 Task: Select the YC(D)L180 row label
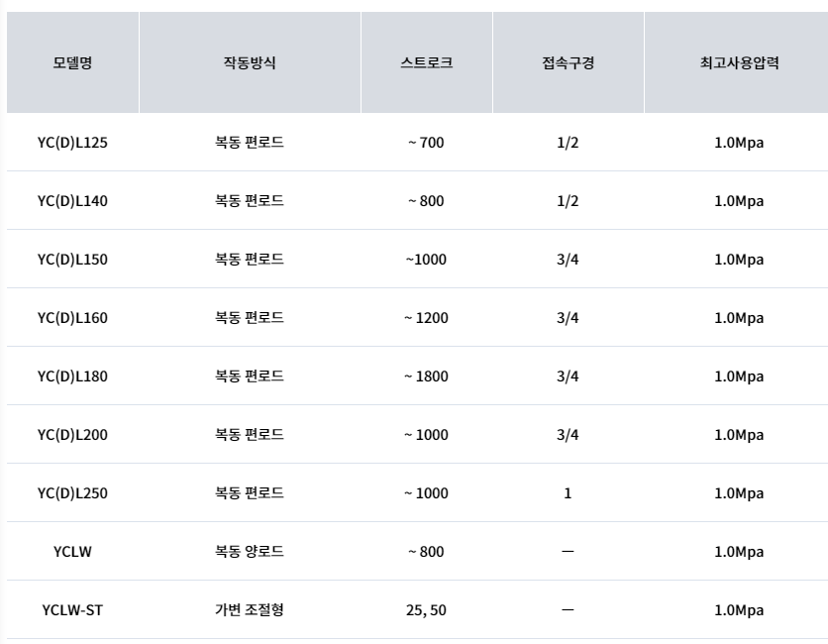72,376
